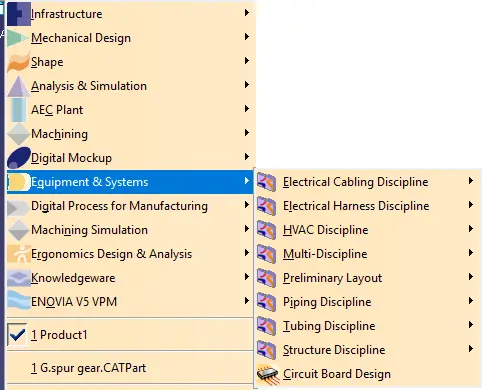Open Electrical Harness Discipline entry
Image resolution: width=482 pixels, height=390 pixels.
[x=368, y=206]
